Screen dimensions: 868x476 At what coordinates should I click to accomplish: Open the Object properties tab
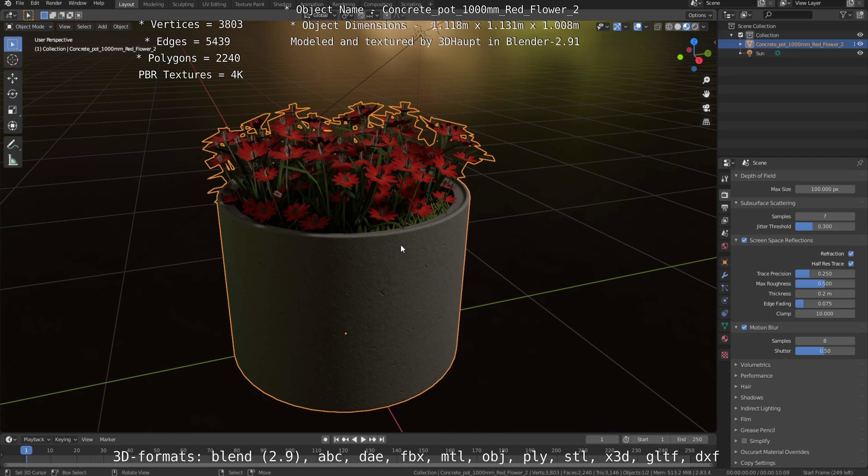pyautogui.click(x=724, y=262)
